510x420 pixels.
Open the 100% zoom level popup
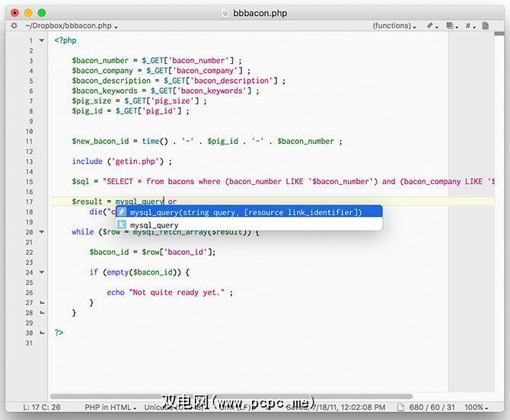pos(477,407)
